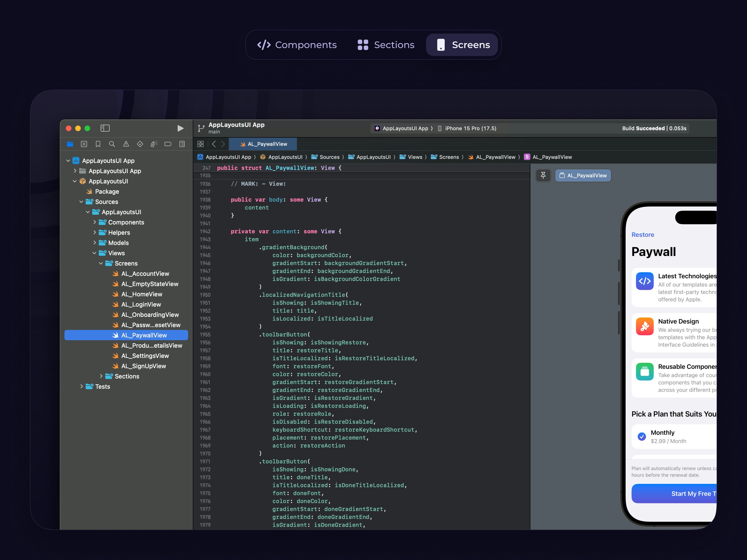Pin the preview with the pin button
The height and width of the screenshot is (560, 747).
tap(543, 175)
